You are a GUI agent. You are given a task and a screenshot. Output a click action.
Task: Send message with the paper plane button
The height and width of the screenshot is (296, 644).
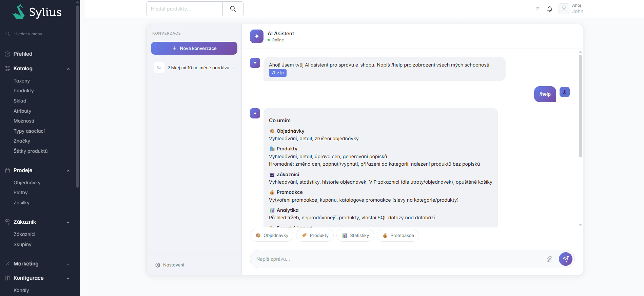point(566,259)
